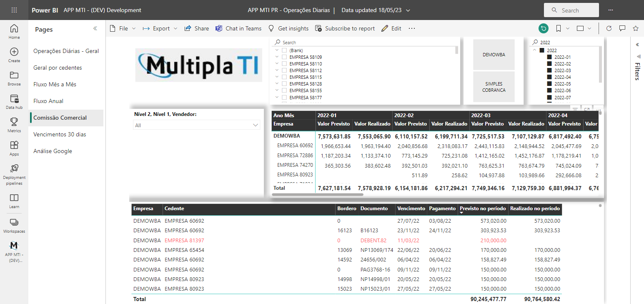Check EMPRESA 58128 checkbox

(x=284, y=83)
